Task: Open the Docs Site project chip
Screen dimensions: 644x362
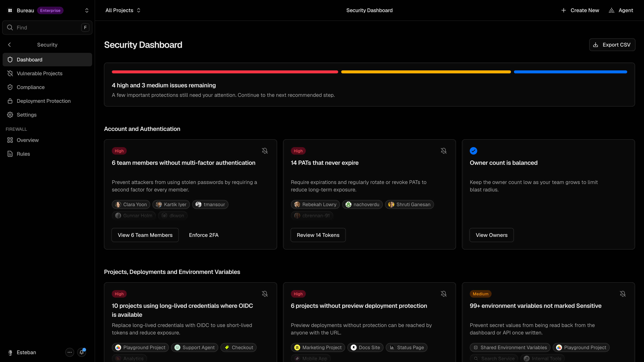Action: [365, 347]
